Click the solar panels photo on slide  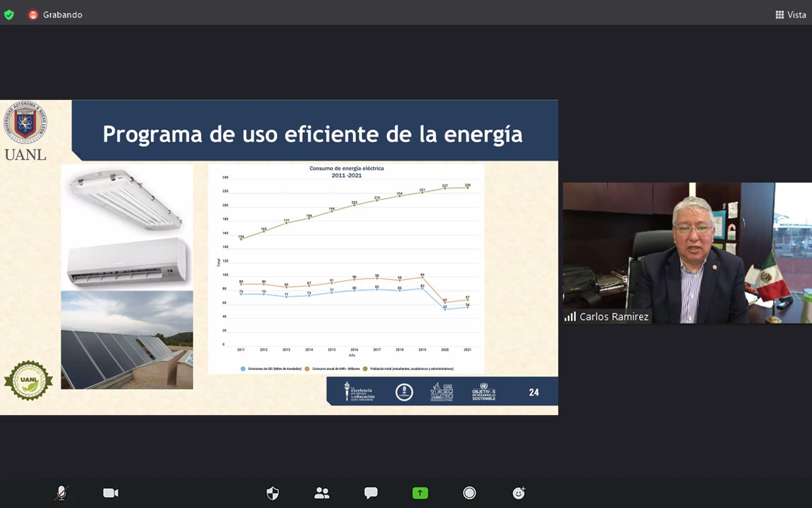(x=127, y=340)
